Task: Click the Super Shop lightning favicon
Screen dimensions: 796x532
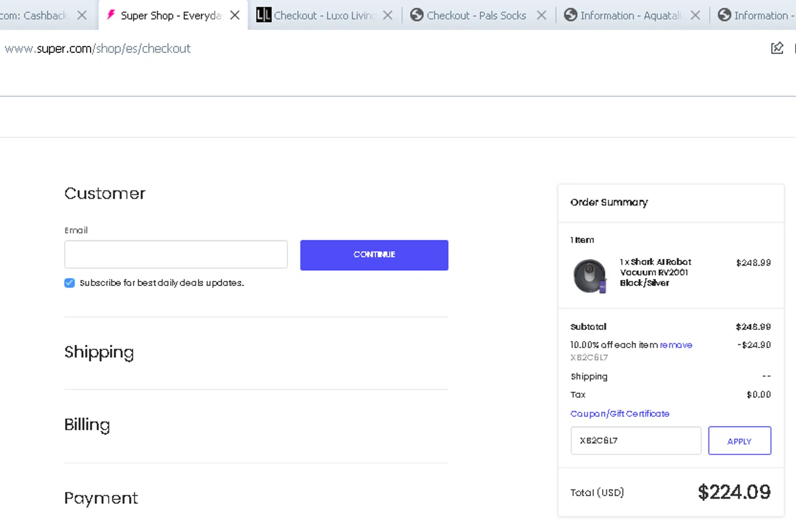Action: pyautogui.click(x=111, y=15)
